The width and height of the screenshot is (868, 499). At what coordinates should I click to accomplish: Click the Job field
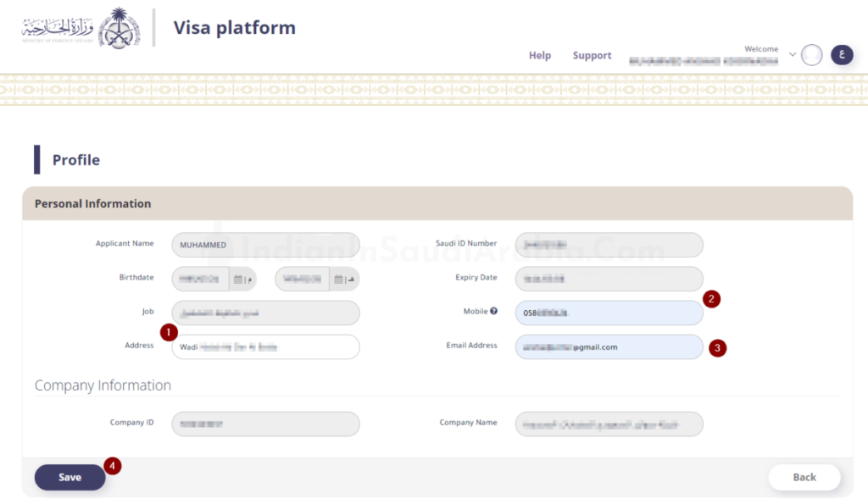265,313
